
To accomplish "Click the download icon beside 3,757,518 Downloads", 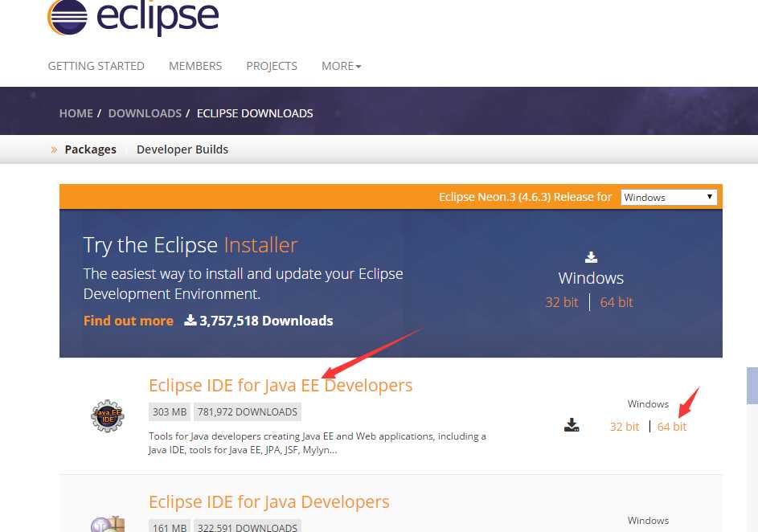I will pos(190,320).
